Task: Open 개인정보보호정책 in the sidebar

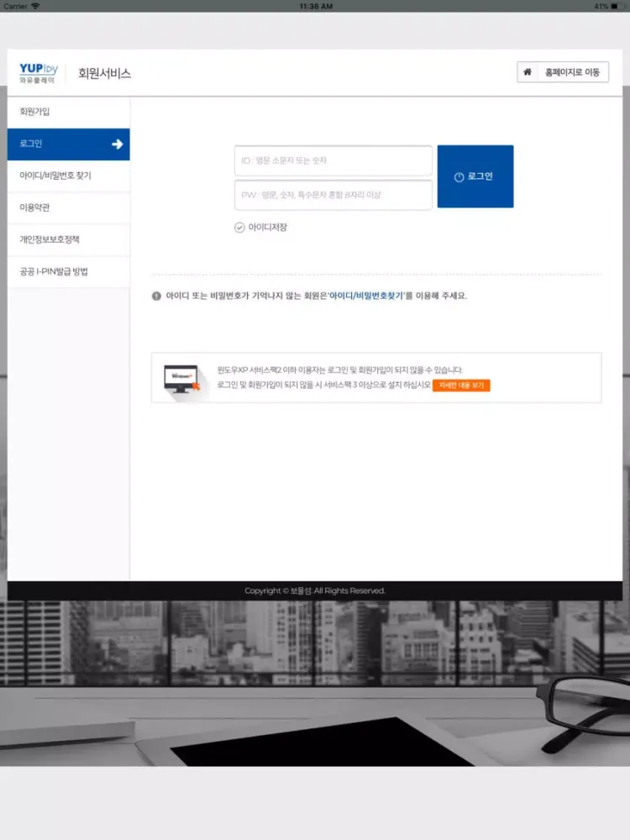Action: 69,239
